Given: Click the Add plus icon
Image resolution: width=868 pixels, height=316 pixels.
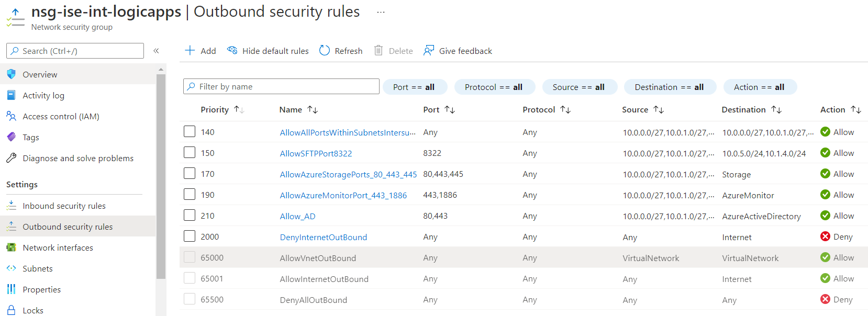Looking at the screenshot, I should point(190,50).
